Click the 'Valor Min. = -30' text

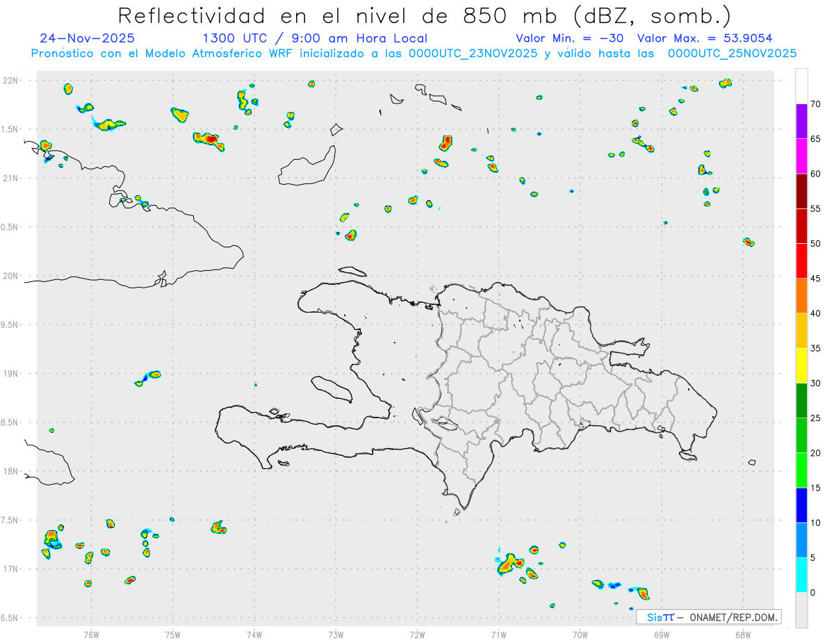tap(570, 38)
